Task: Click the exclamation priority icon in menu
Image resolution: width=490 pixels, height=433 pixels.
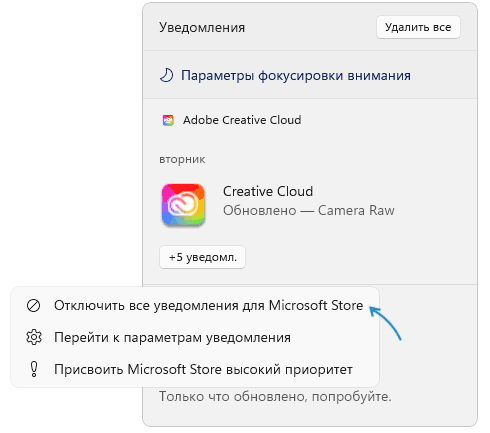Action: pyautogui.click(x=34, y=369)
